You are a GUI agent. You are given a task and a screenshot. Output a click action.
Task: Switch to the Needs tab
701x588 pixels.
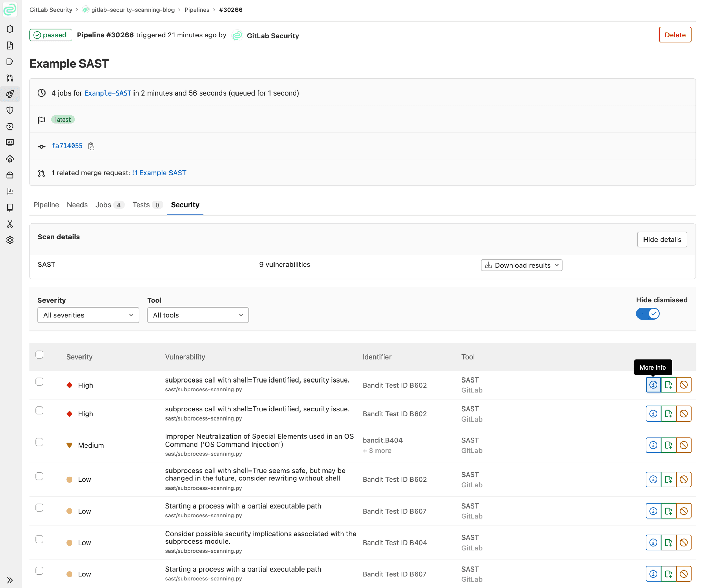(x=77, y=205)
